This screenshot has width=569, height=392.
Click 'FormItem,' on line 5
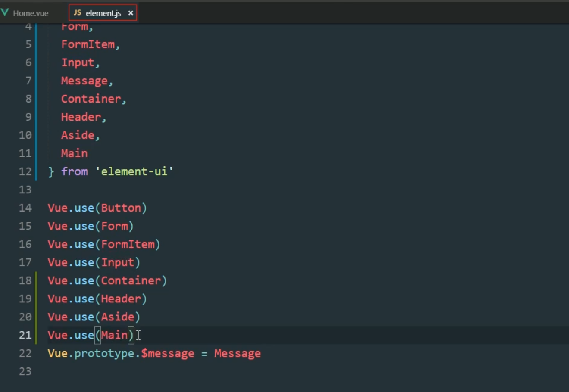[x=91, y=44]
